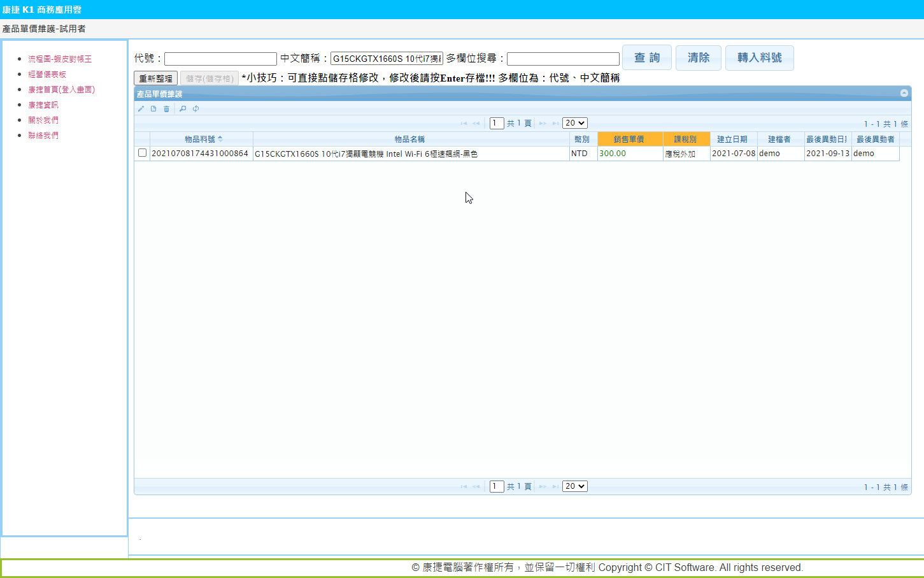The height and width of the screenshot is (578, 924).
Task: Sort by the 物品料號 column header
Action: click(201, 139)
